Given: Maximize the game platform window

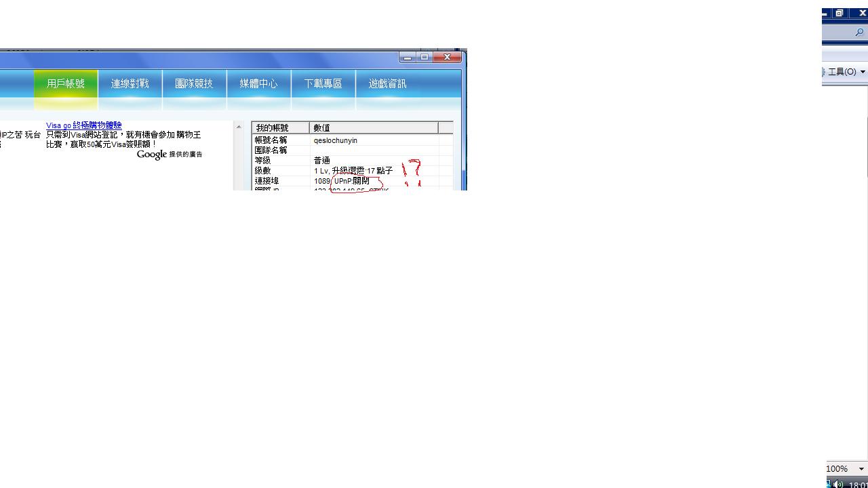Looking at the screenshot, I should (x=425, y=58).
